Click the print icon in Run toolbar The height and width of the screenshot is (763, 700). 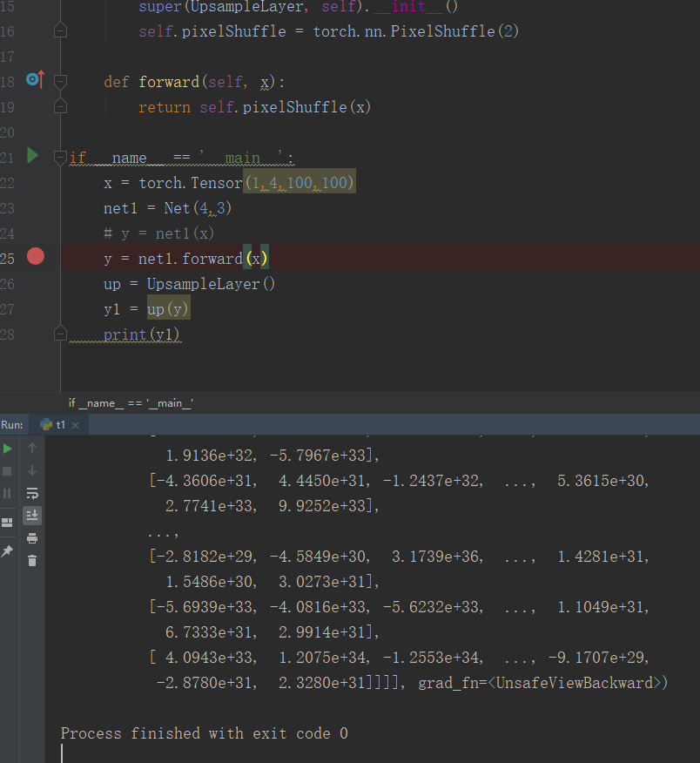tap(32, 538)
